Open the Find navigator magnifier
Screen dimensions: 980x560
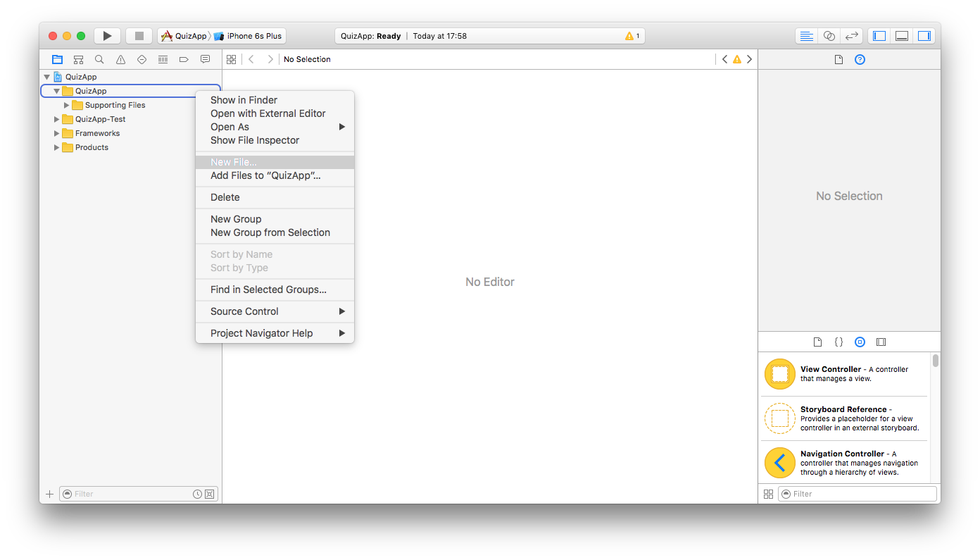click(99, 59)
